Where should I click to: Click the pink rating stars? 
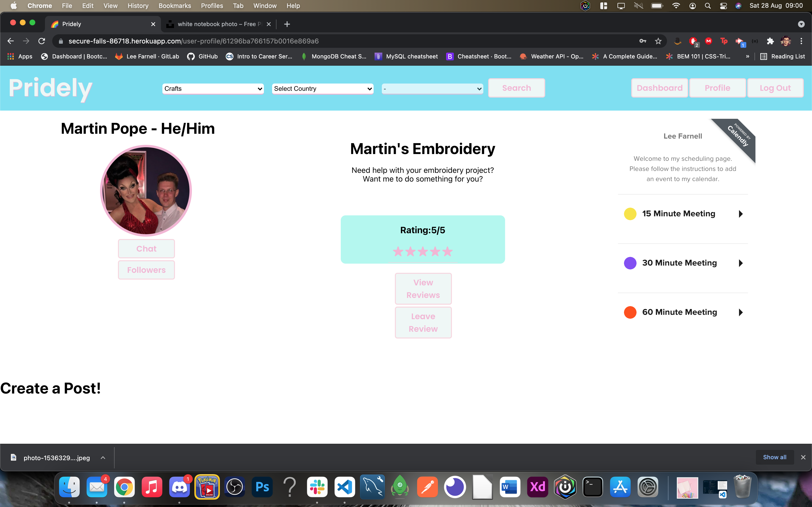(x=423, y=252)
